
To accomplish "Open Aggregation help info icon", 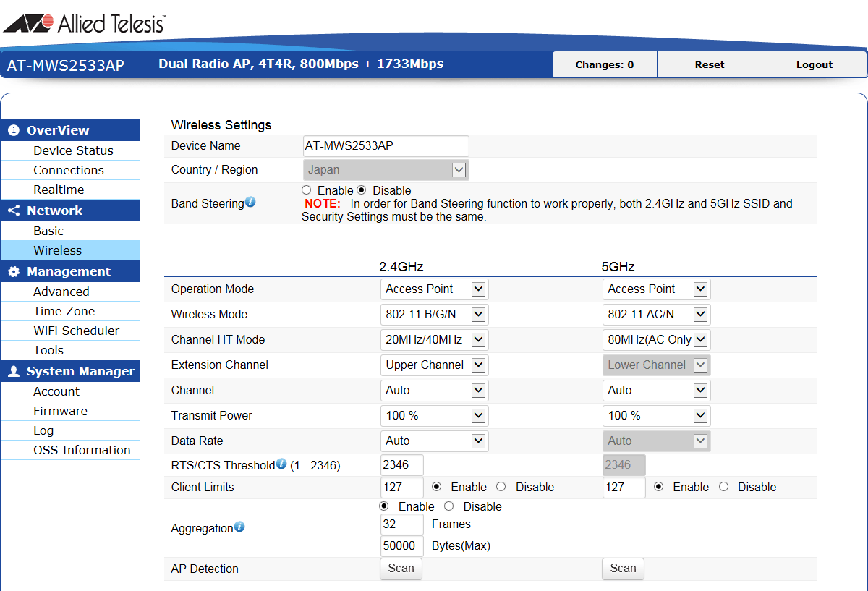I will point(239,527).
